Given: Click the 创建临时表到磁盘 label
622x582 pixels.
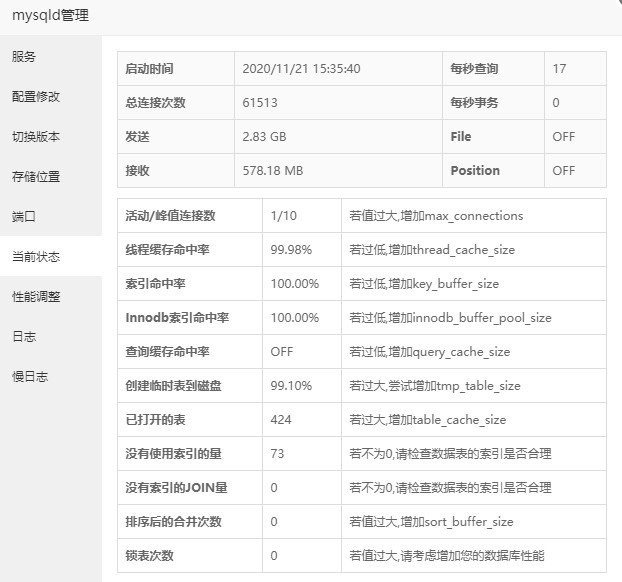Looking at the screenshot, I should (173, 386).
